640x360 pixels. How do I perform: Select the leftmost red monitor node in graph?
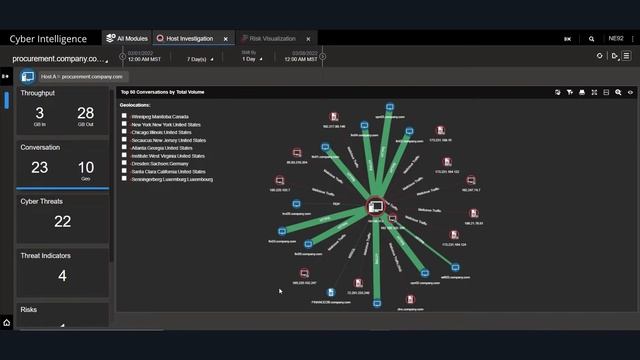point(280,180)
